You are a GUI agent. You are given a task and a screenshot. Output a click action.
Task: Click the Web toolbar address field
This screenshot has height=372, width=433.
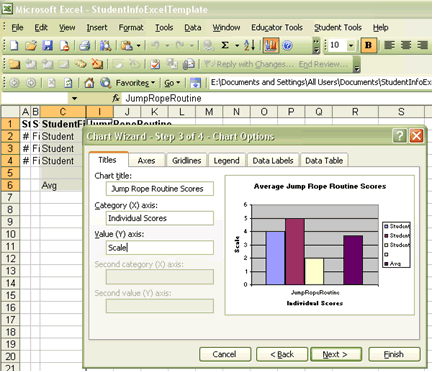pos(320,82)
